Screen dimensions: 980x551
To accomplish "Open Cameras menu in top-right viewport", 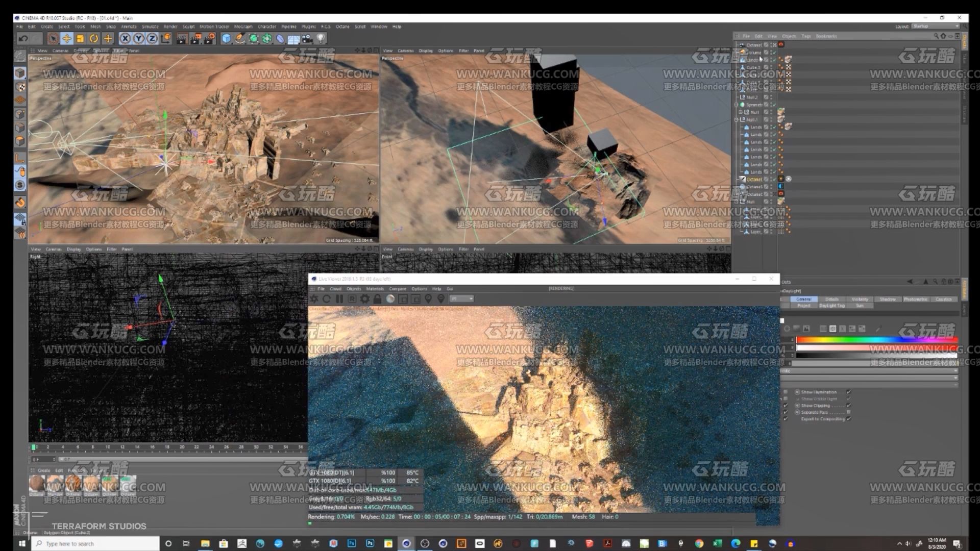I will pyautogui.click(x=406, y=51).
